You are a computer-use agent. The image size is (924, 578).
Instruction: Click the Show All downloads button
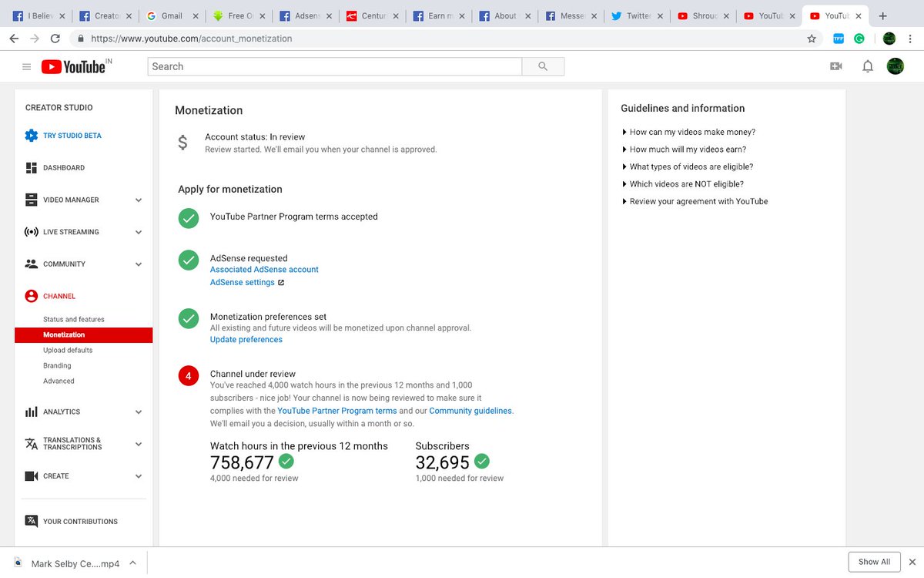click(x=874, y=562)
